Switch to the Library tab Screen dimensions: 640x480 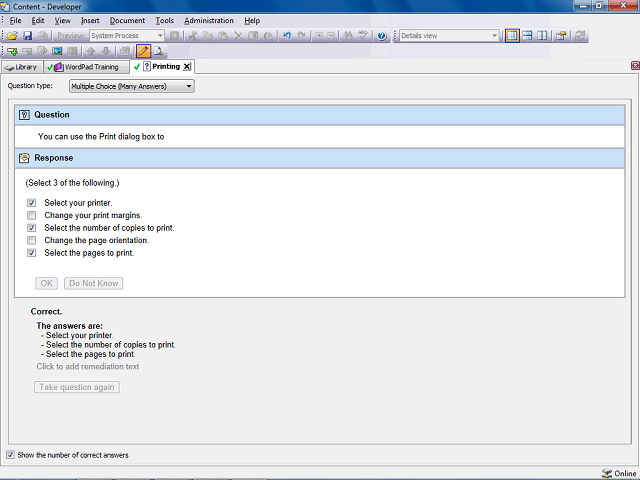[22, 67]
